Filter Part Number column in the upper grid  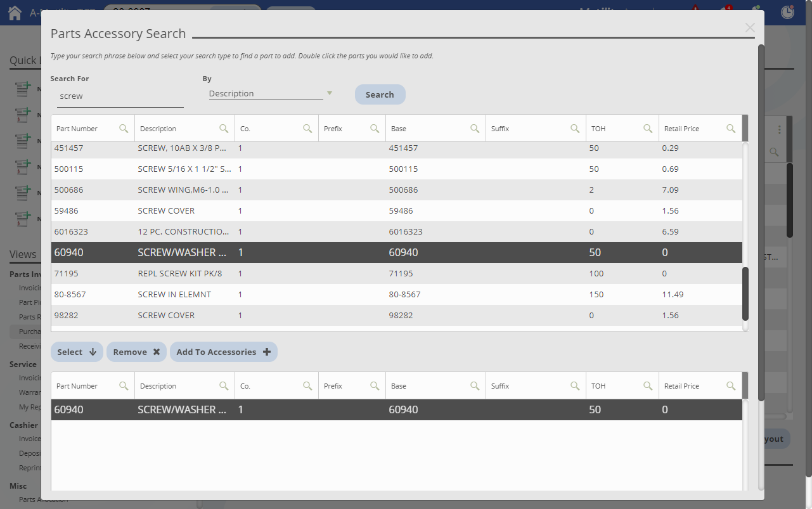pyautogui.click(x=124, y=129)
